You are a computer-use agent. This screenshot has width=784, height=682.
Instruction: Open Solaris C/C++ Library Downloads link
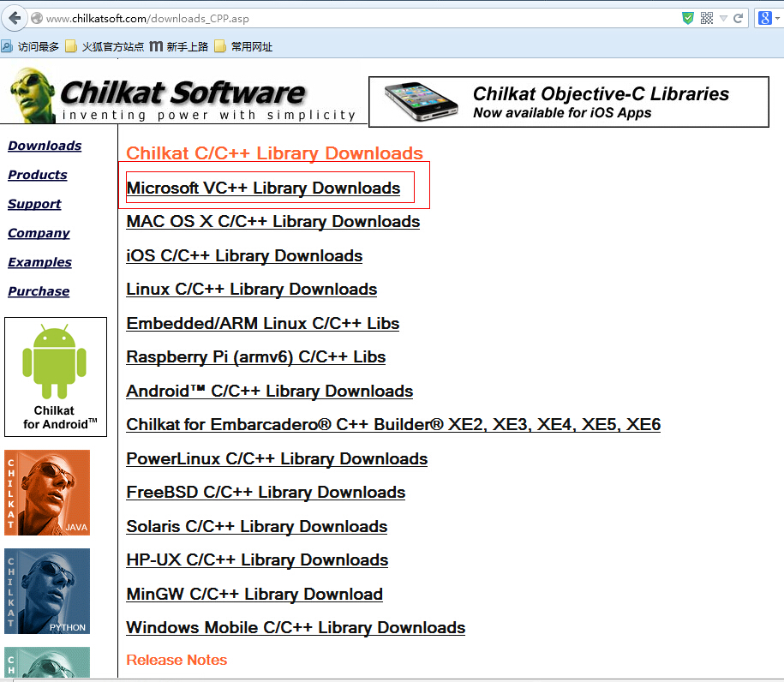coord(257,526)
